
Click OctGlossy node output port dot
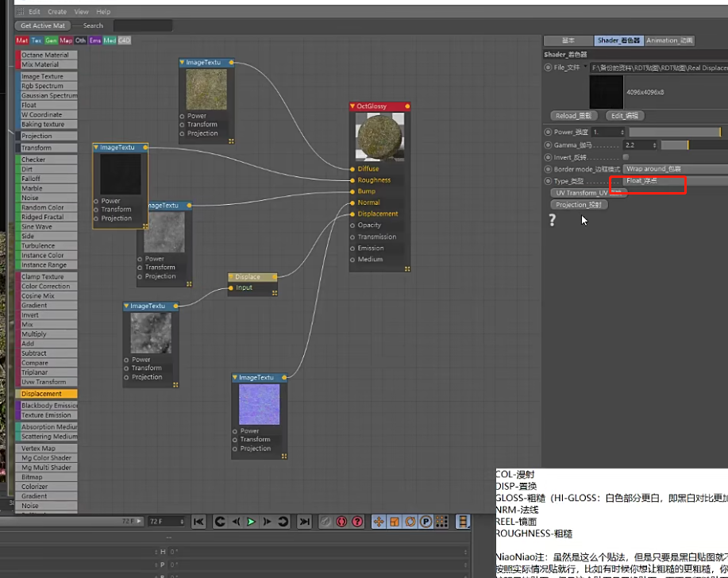(407, 106)
